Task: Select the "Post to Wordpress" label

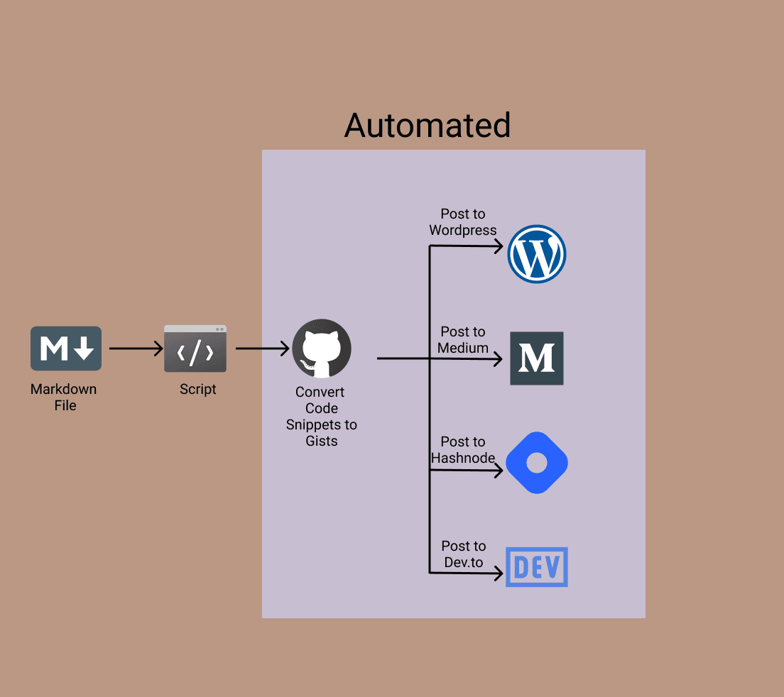Action: point(463,222)
